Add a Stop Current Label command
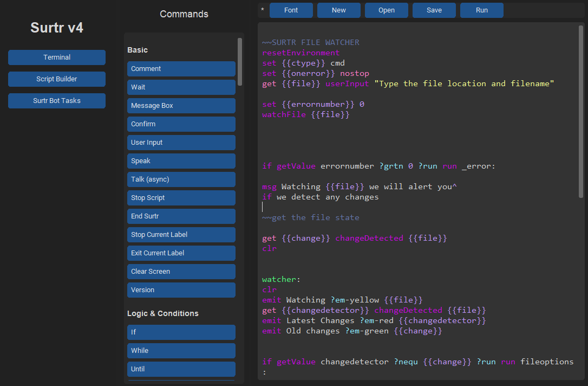Screen dimensions: 588x386 coord(181,235)
